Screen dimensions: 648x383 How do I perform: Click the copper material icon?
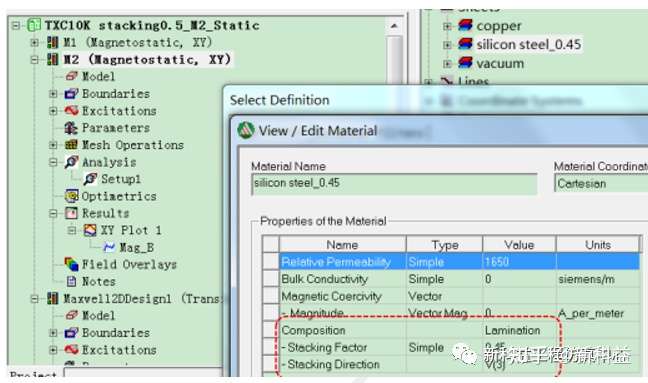465,26
